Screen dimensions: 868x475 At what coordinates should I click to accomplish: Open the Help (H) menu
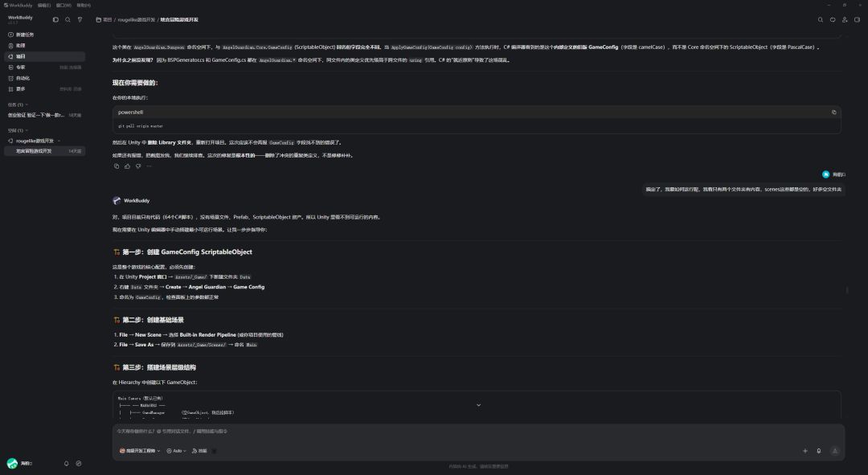(84, 5)
